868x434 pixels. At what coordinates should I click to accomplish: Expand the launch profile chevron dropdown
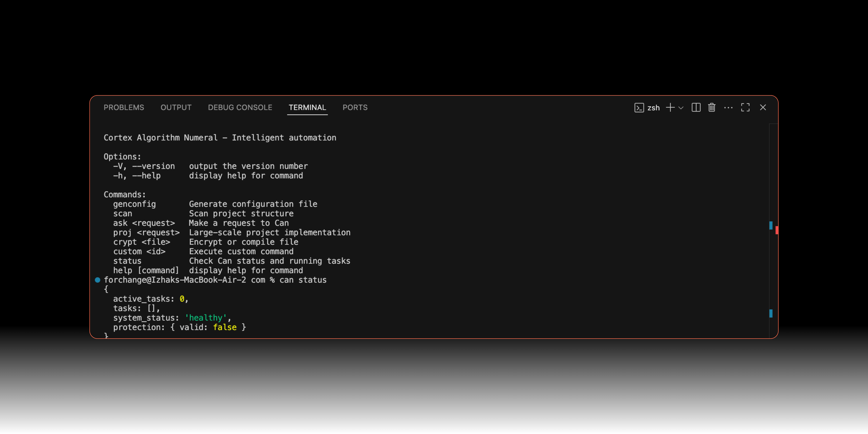681,108
